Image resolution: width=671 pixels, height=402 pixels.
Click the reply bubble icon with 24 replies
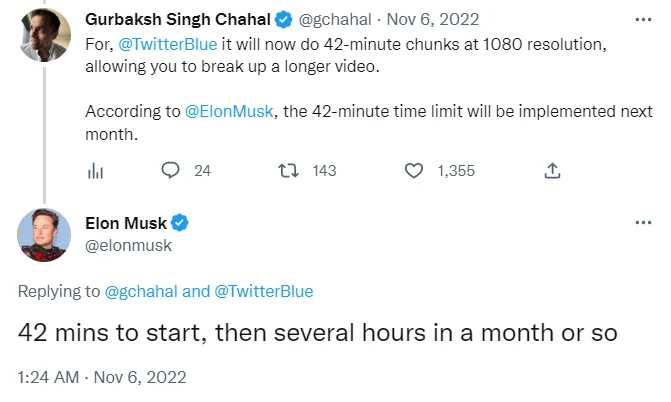[x=171, y=171]
